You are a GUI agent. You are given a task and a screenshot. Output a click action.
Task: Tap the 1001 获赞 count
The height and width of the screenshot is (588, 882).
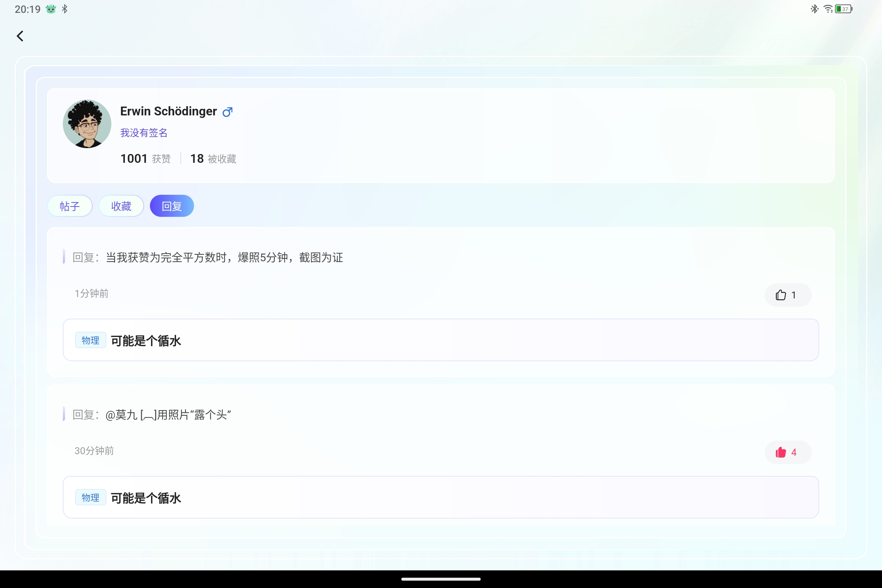coord(145,159)
